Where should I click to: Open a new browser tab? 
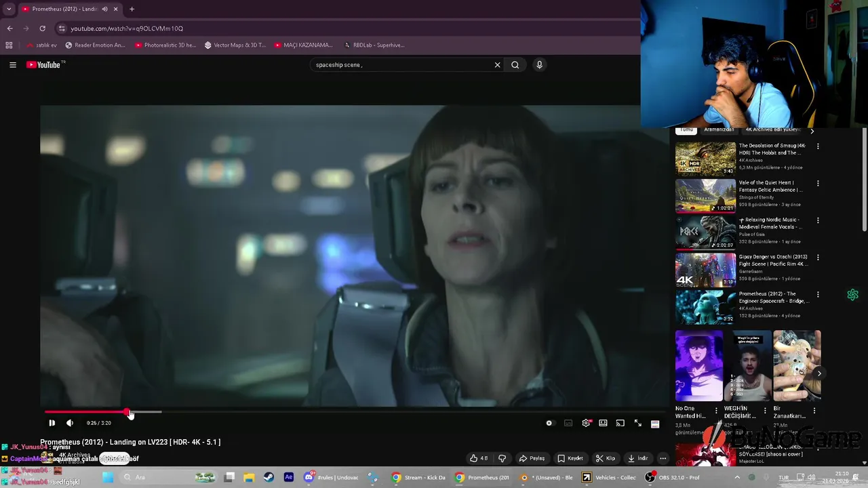coord(132,9)
